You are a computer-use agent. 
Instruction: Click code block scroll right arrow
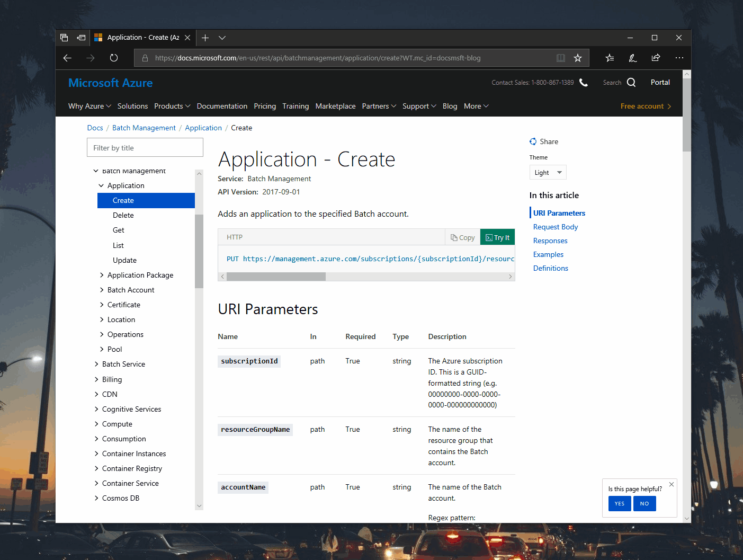tap(511, 277)
